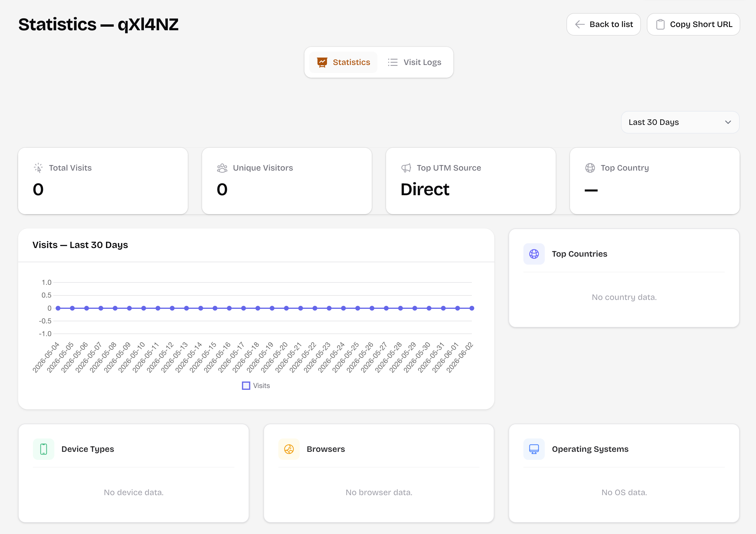Open the Last 30 Days dropdown
The width and height of the screenshot is (756, 534).
tap(680, 122)
